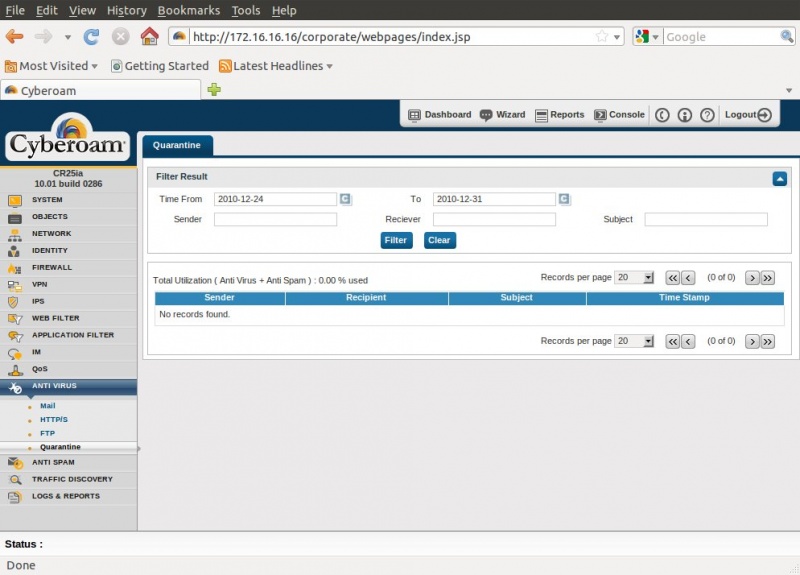Open the Time From calendar picker icon
800x575 pixels.
coord(345,198)
